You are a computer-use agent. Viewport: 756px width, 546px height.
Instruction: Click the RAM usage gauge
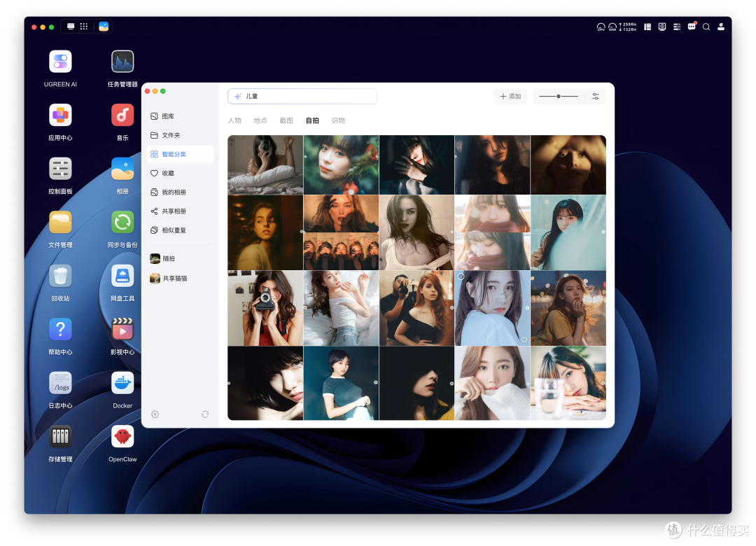612,27
